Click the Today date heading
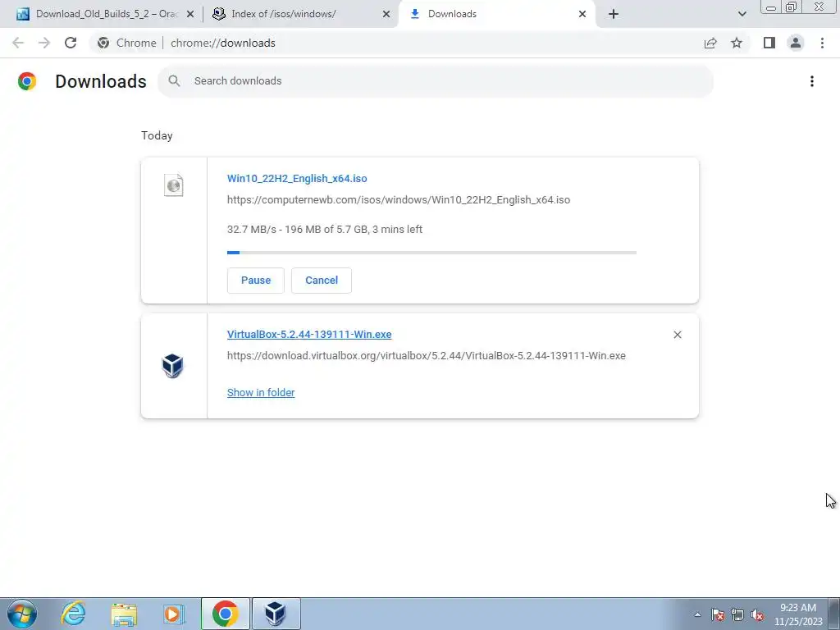The height and width of the screenshot is (630, 840). (x=157, y=135)
